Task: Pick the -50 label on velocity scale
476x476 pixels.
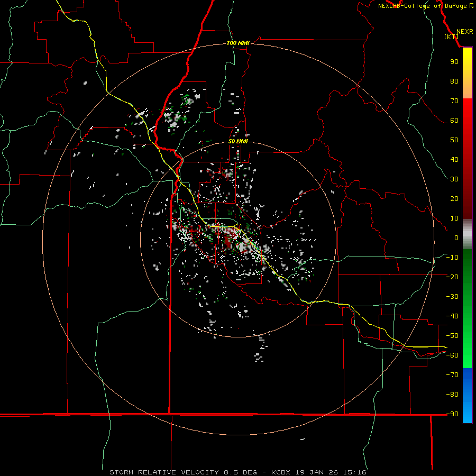Action: point(452,336)
